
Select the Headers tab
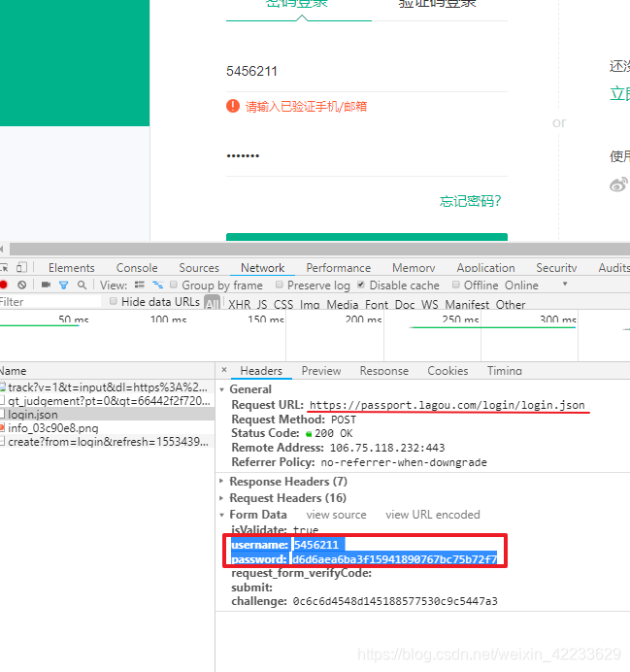pos(261,371)
